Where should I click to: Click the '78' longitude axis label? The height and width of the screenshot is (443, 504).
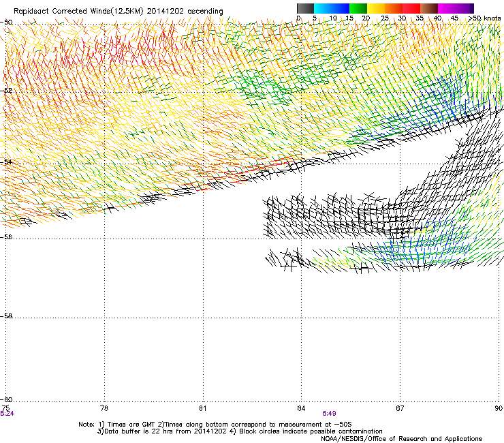(x=104, y=408)
